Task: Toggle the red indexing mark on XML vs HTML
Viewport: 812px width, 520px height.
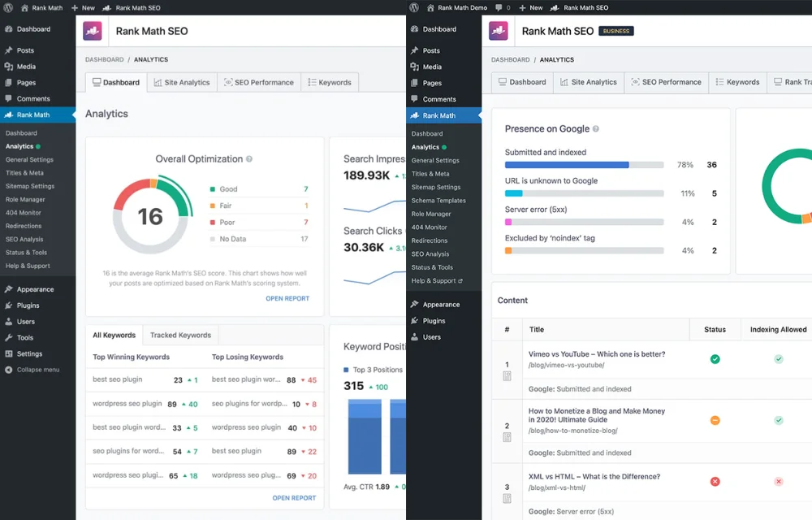Action: click(779, 481)
